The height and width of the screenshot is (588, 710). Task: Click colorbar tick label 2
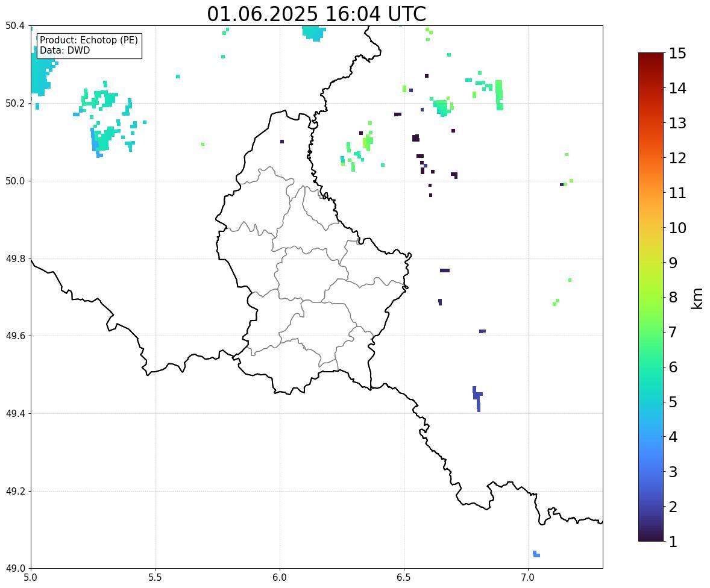[673, 507]
